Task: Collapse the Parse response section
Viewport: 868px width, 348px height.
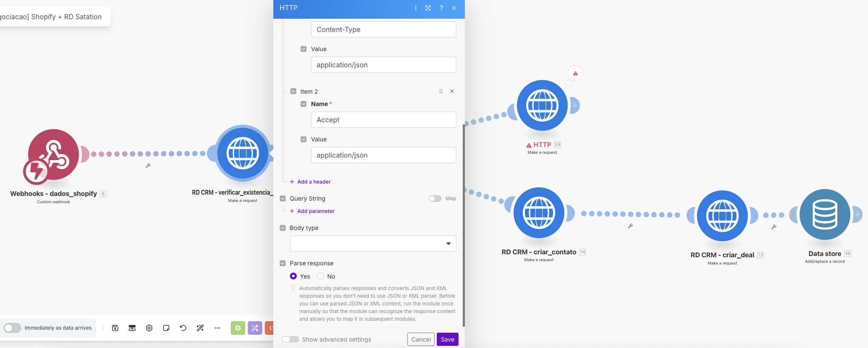Action: (283, 263)
